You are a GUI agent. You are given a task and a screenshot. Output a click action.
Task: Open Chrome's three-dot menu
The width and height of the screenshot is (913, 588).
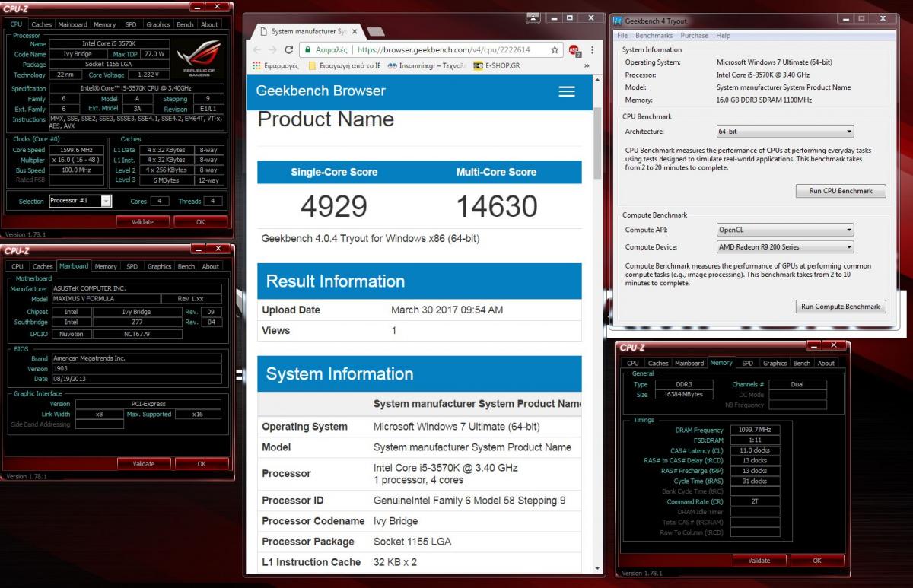tap(591, 50)
